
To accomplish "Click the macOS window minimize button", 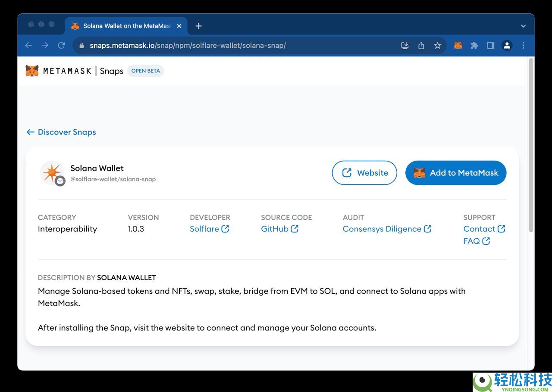I will (x=41, y=25).
